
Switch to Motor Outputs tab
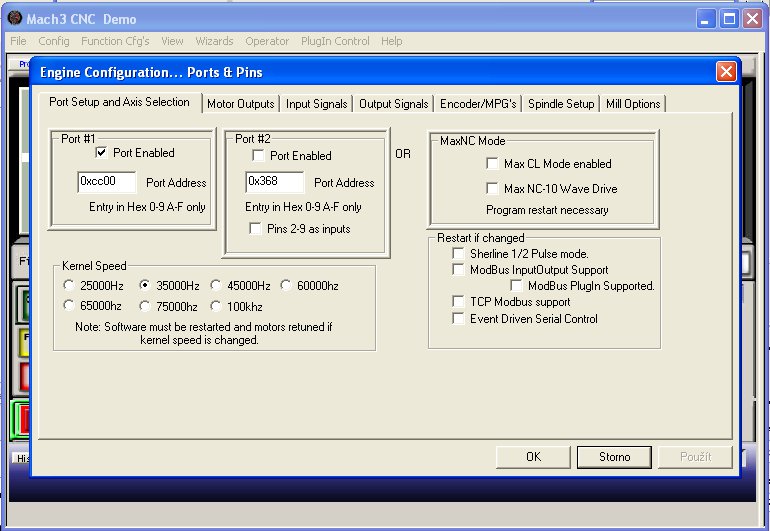240,104
